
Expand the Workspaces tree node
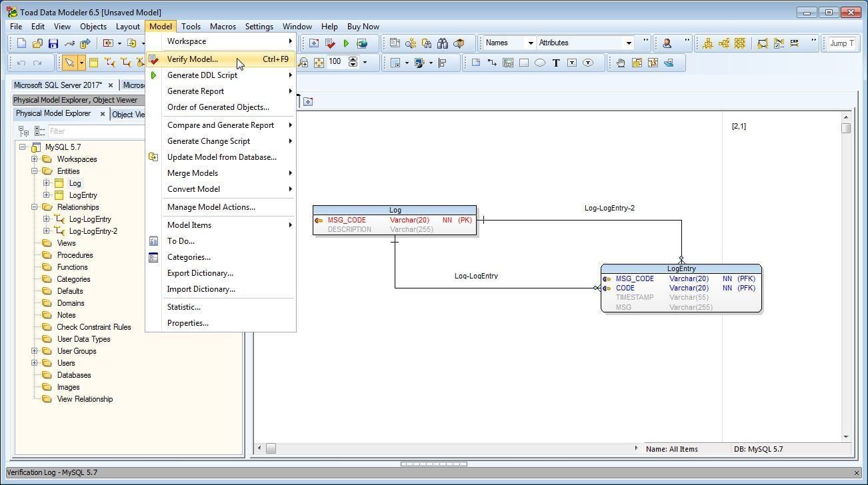coord(34,159)
